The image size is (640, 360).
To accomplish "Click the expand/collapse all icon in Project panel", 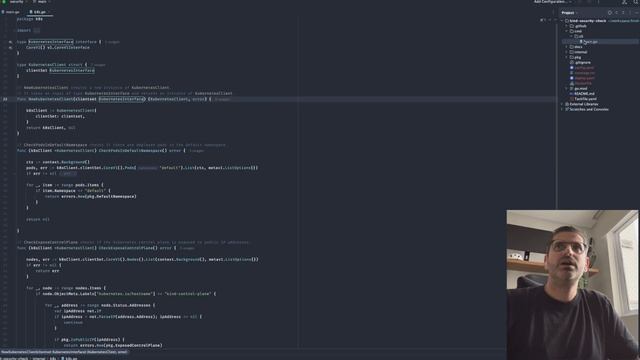I will tap(616, 13).
